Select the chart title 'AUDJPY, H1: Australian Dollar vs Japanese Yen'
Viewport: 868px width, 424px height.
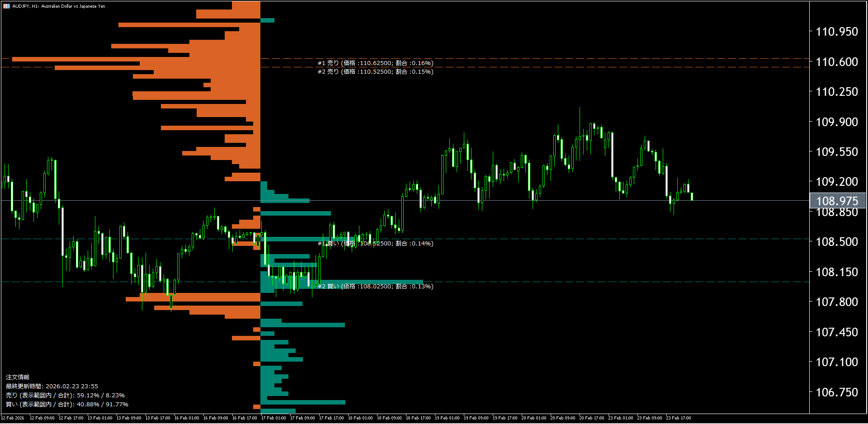pyautogui.click(x=59, y=6)
